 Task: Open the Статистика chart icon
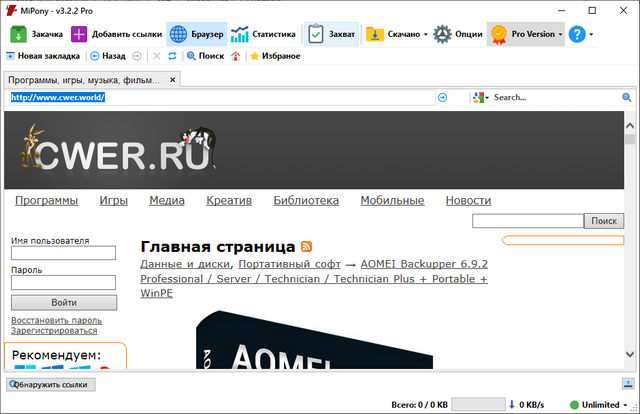coord(240,33)
